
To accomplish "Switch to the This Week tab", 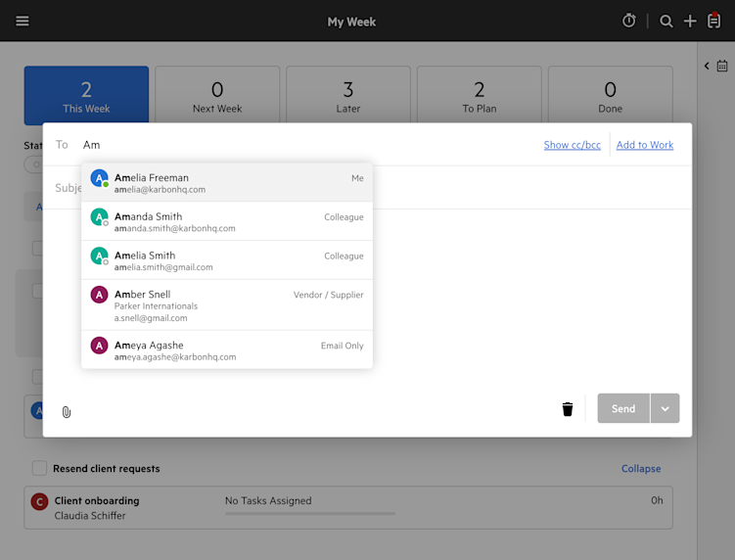I will 86,96.
